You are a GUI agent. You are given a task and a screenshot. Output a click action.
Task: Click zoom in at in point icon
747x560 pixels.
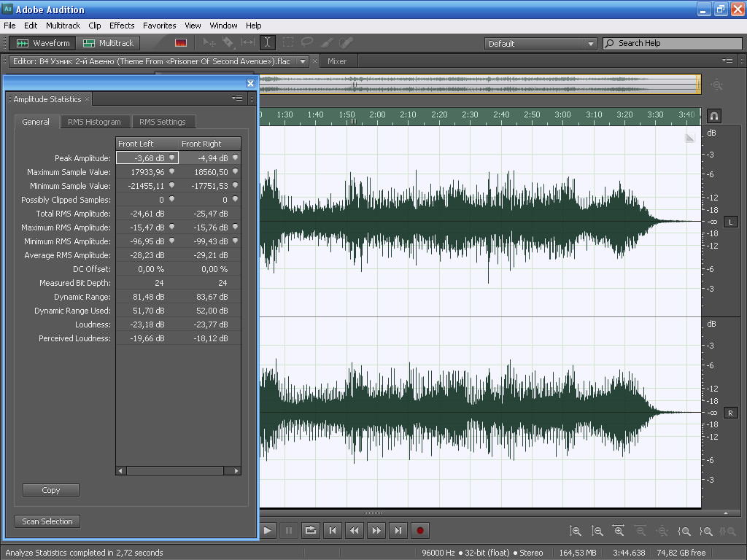pos(684,532)
